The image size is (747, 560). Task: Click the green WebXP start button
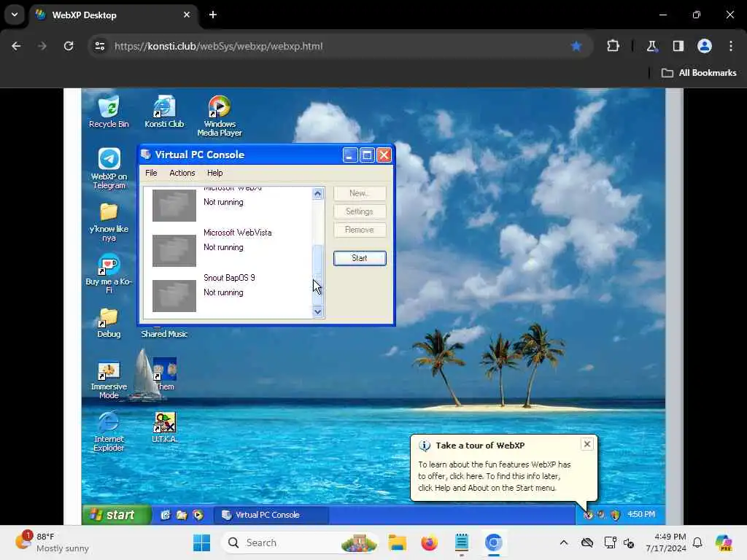[x=117, y=515]
